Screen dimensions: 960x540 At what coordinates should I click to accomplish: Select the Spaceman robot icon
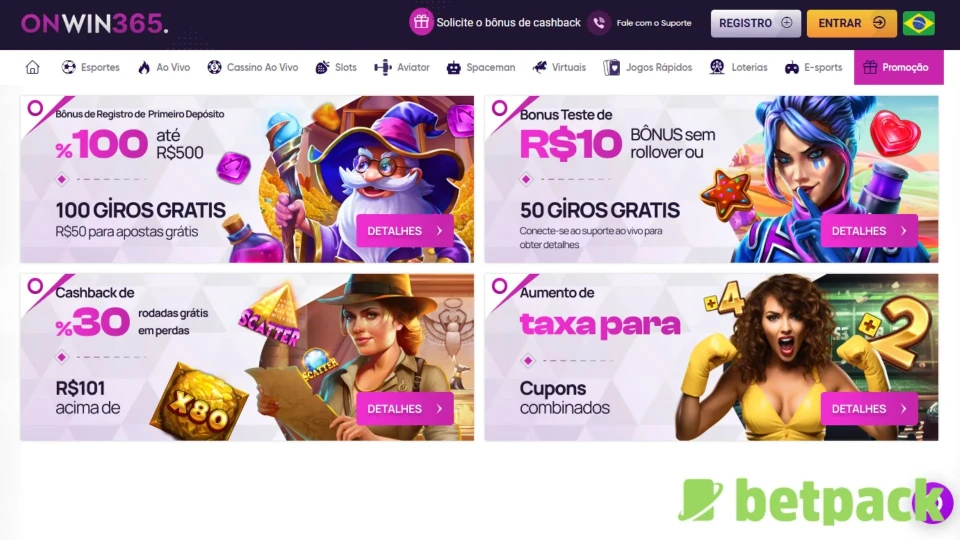pyautogui.click(x=454, y=67)
